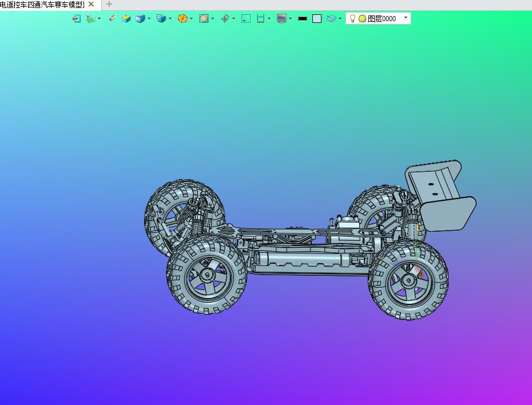
Task: Expand the view-orientation cube dropdown
Action: point(170,19)
